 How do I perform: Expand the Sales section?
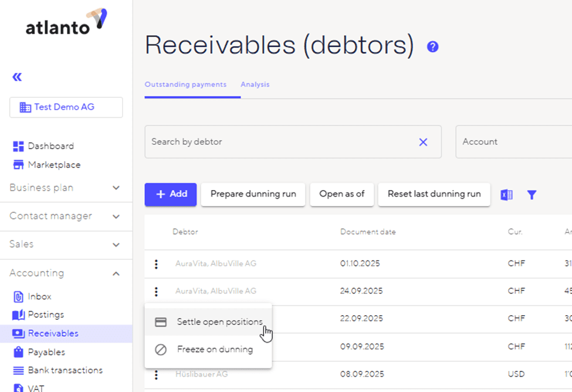coord(116,245)
